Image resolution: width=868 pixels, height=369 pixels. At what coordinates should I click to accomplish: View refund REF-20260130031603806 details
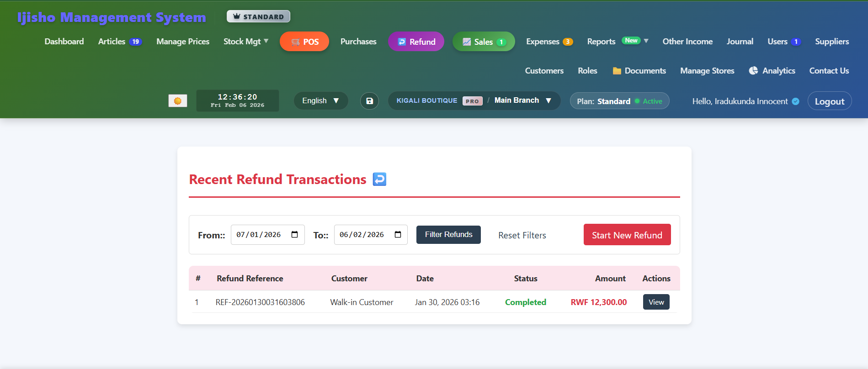coord(656,302)
